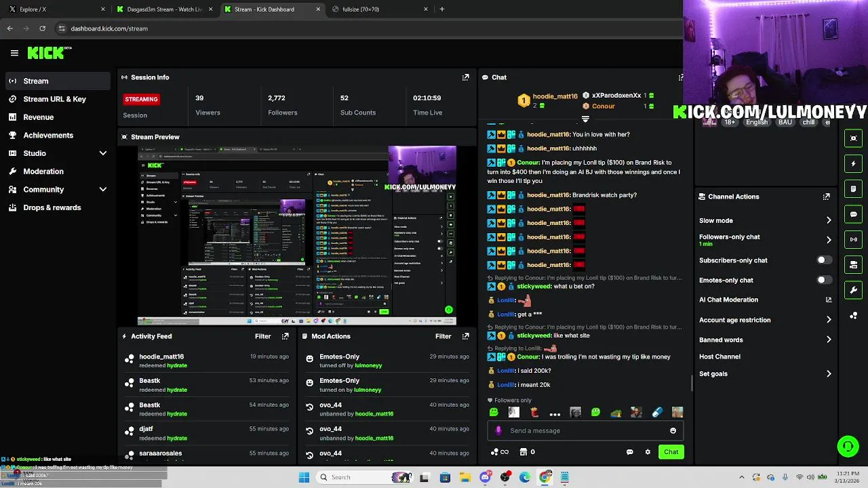
Task: Click the lightning bolt icon in right rail
Action: [x=854, y=163]
